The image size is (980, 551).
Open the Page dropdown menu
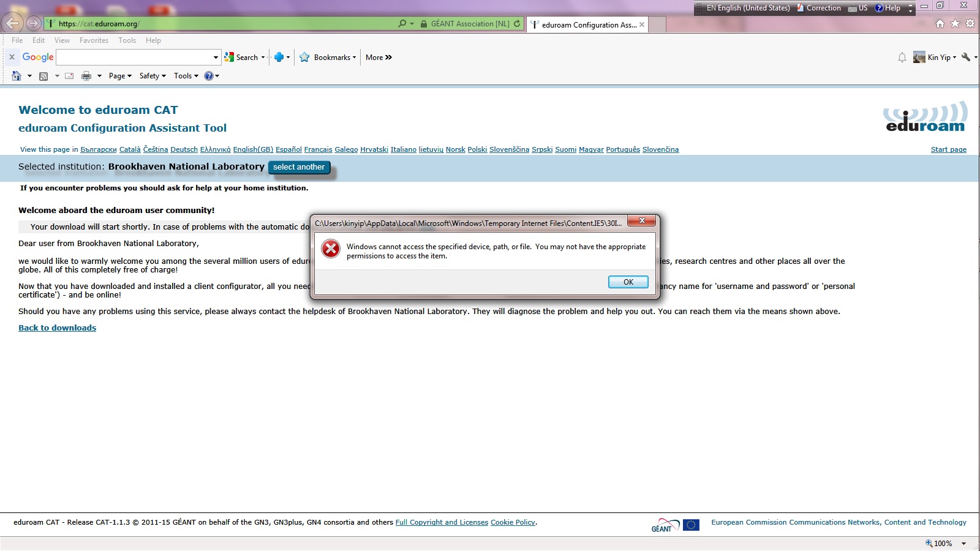point(120,76)
